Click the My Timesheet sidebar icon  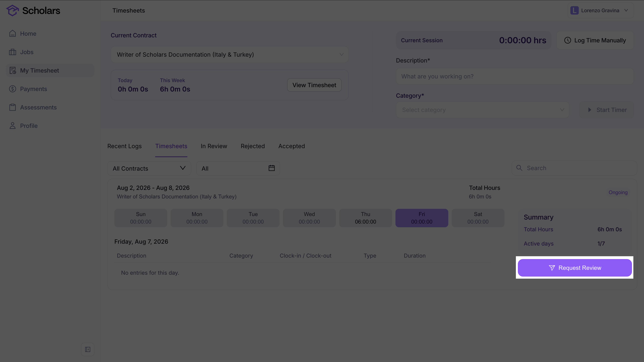(13, 70)
